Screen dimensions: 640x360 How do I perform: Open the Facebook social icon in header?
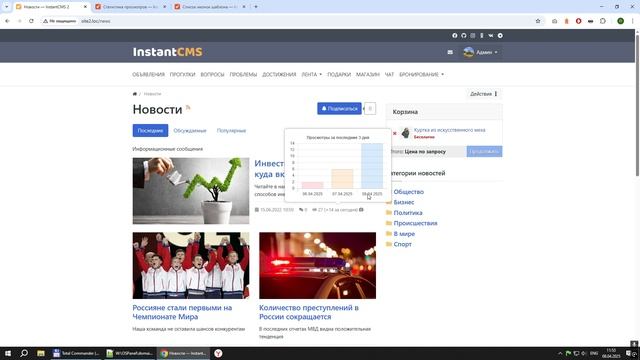click(454, 36)
